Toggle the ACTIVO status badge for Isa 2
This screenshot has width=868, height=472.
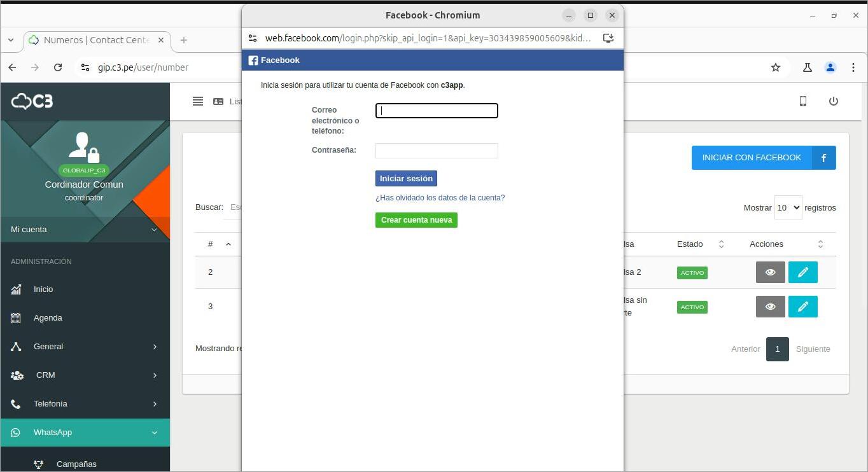(x=692, y=272)
